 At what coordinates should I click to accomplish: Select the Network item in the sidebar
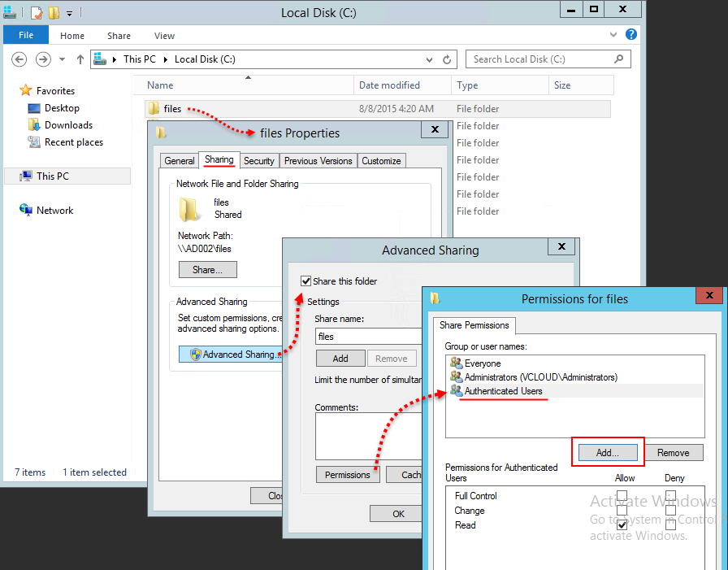[x=53, y=210]
